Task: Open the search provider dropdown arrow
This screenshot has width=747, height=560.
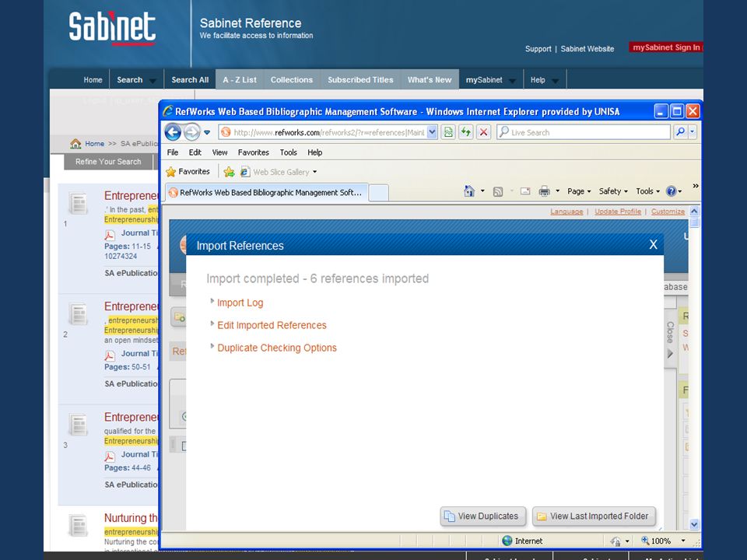Action: pos(693,132)
